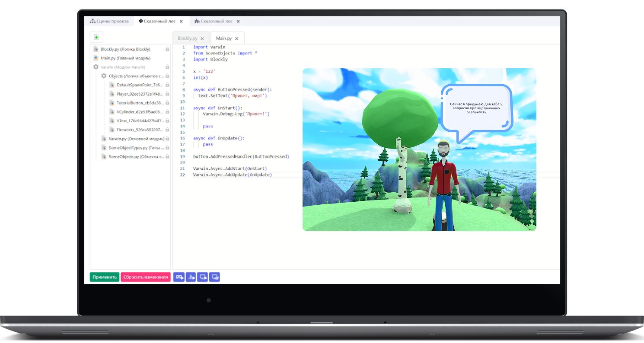Screen dimensions: 644x343
Task: Click lock icon on Objects folder row
Action: (x=167, y=76)
